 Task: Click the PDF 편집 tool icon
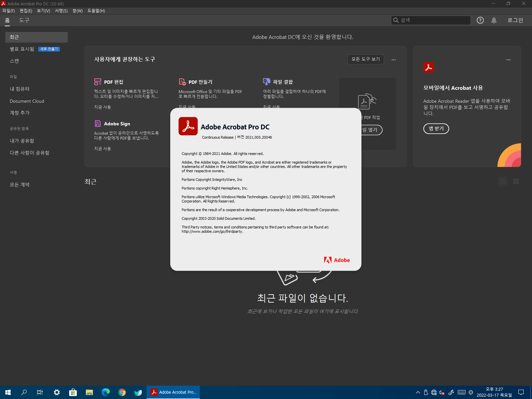click(98, 82)
